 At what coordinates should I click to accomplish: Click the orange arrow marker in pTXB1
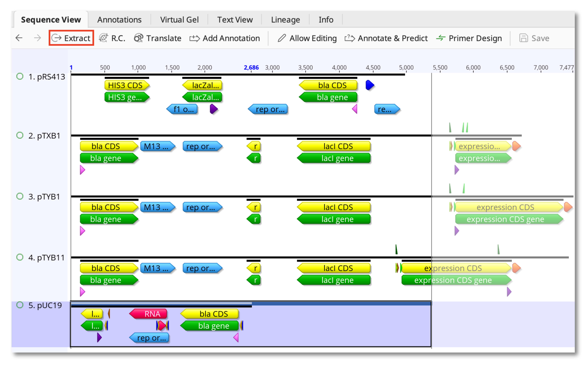tap(517, 146)
